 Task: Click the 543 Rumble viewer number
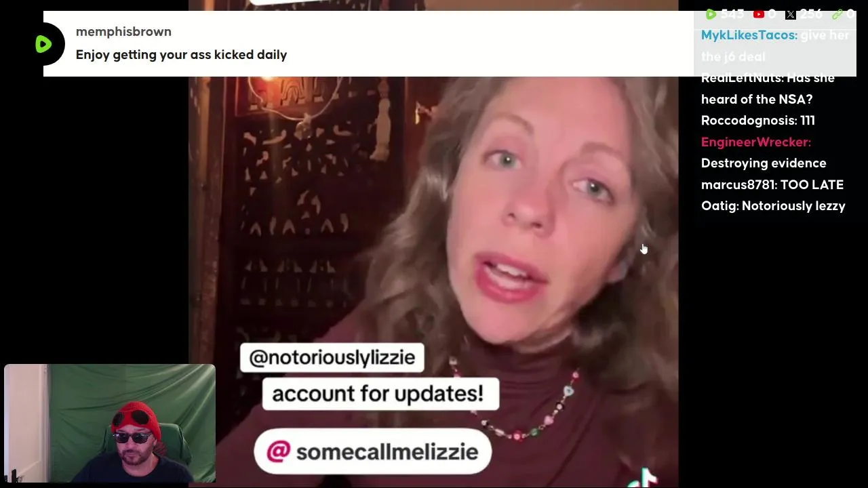pos(732,14)
